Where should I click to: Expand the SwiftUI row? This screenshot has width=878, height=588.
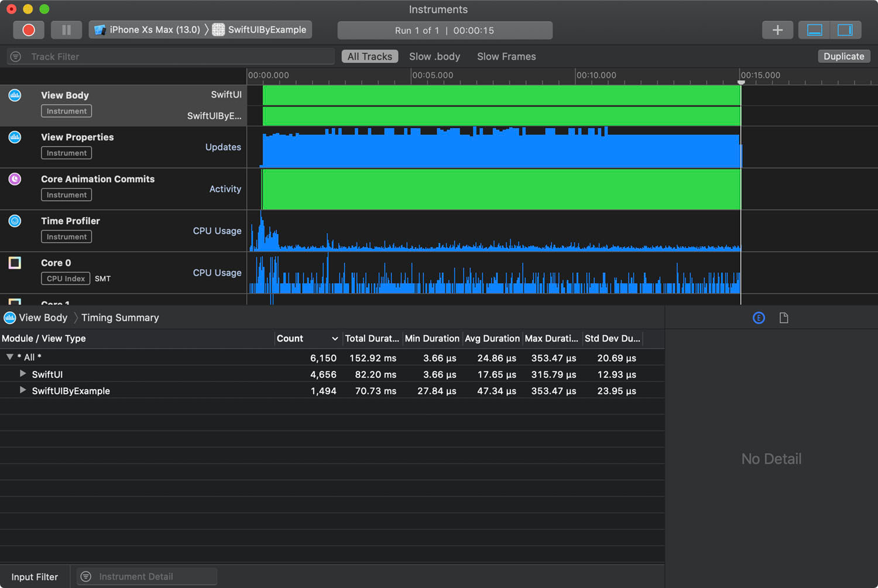[x=23, y=373]
